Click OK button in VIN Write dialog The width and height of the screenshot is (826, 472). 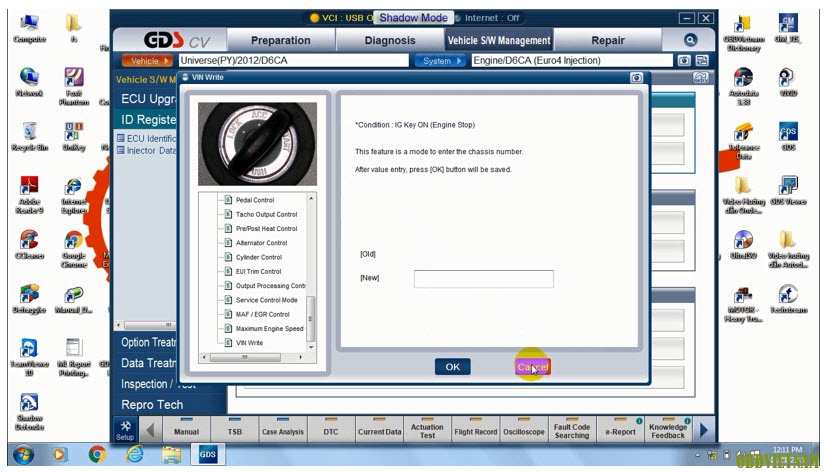pos(453,367)
